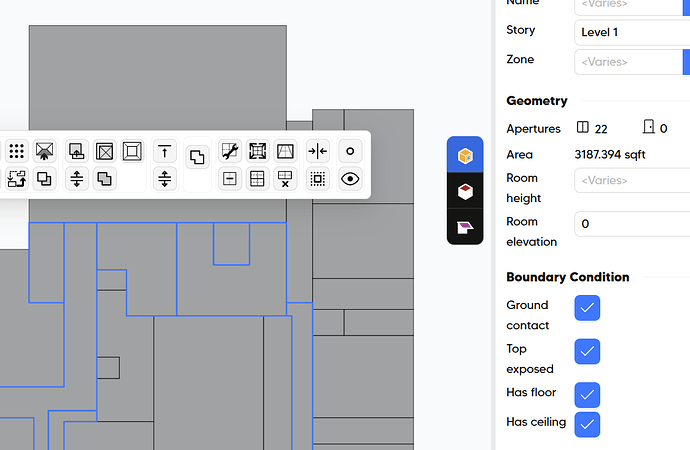Open the Story dropdown showing Level 1
690x450 pixels.
(632, 32)
